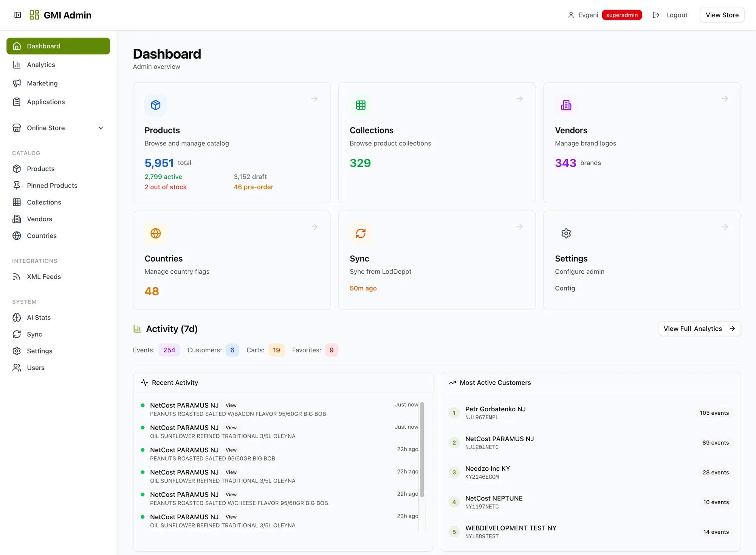756x555 pixels.
Task: Click the View Store button
Action: tap(722, 15)
